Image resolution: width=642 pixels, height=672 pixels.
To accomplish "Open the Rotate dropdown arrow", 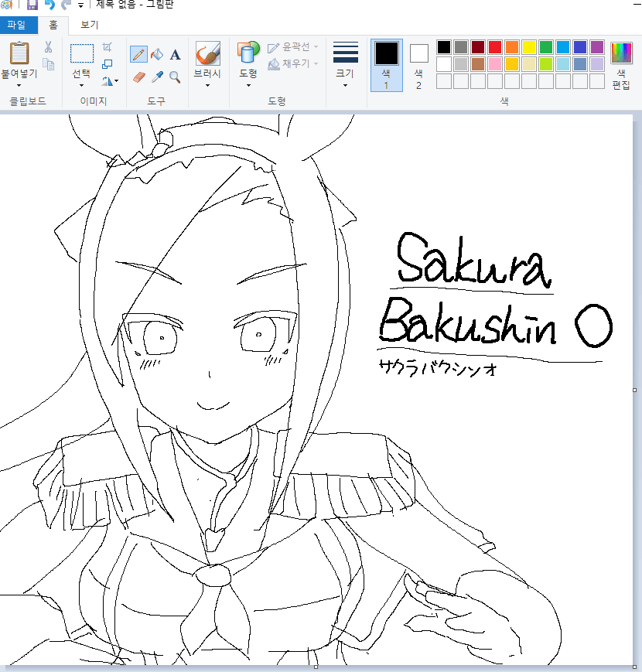I will (117, 81).
